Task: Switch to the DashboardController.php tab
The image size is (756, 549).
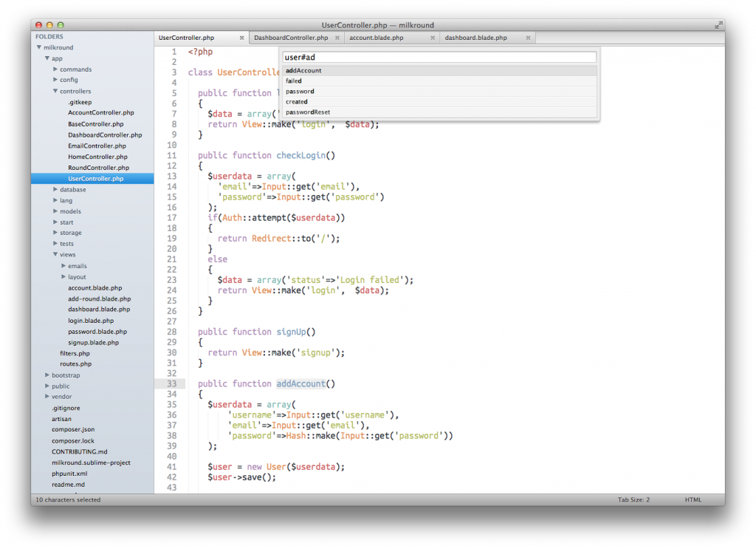Action: point(290,37)
